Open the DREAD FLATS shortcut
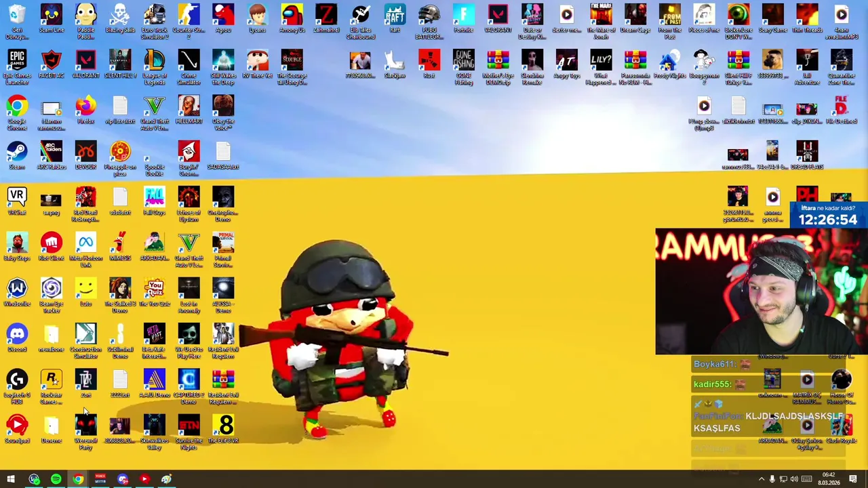Viewport: 868px width, 488px height. tap(807, 155)
